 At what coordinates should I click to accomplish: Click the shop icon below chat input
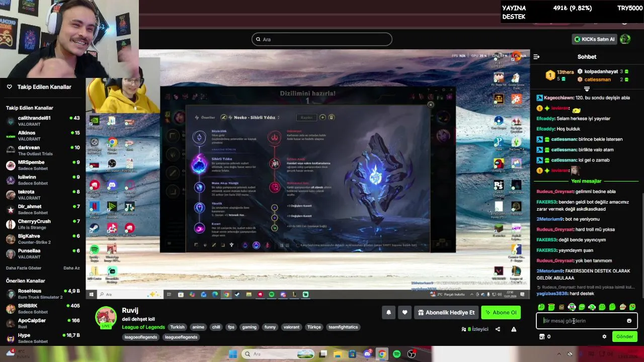click(542, 337)
